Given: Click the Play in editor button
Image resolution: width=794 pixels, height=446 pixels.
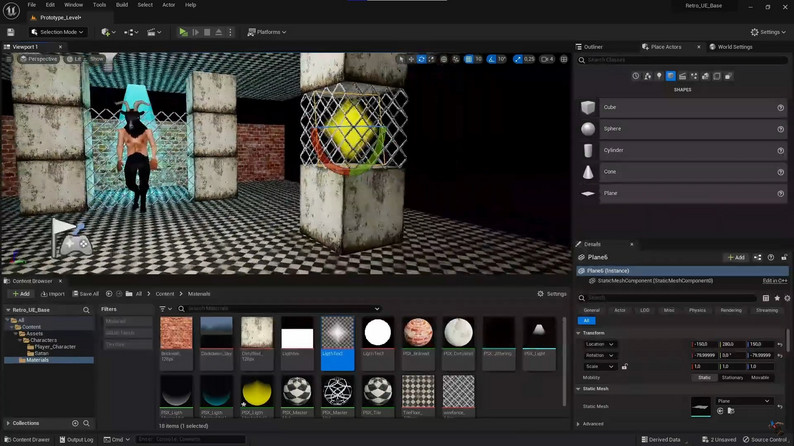Looking at the screenshot, I should [x=183, y=32].
